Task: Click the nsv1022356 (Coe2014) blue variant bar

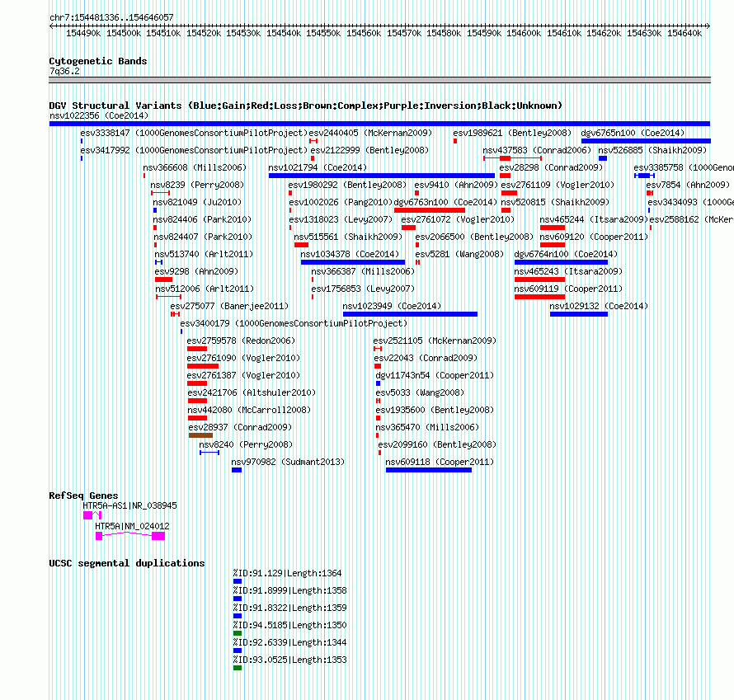Action: point(379,124)
